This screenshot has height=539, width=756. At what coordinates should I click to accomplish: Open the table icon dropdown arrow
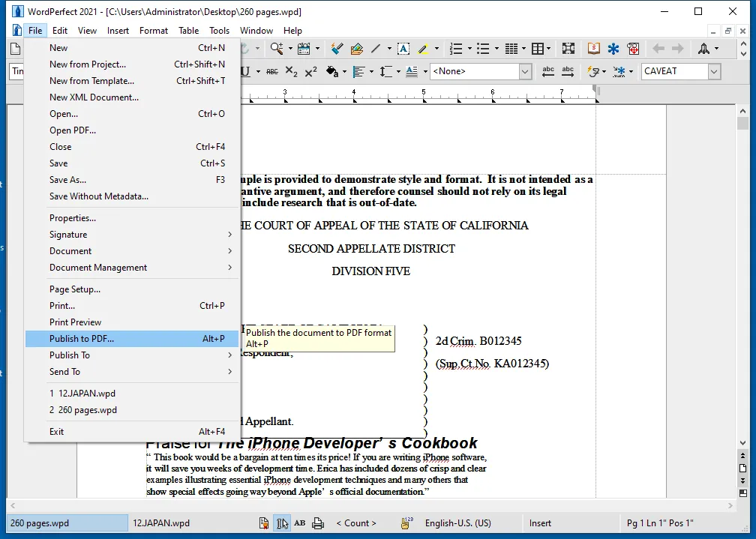(x=549, y=48)
